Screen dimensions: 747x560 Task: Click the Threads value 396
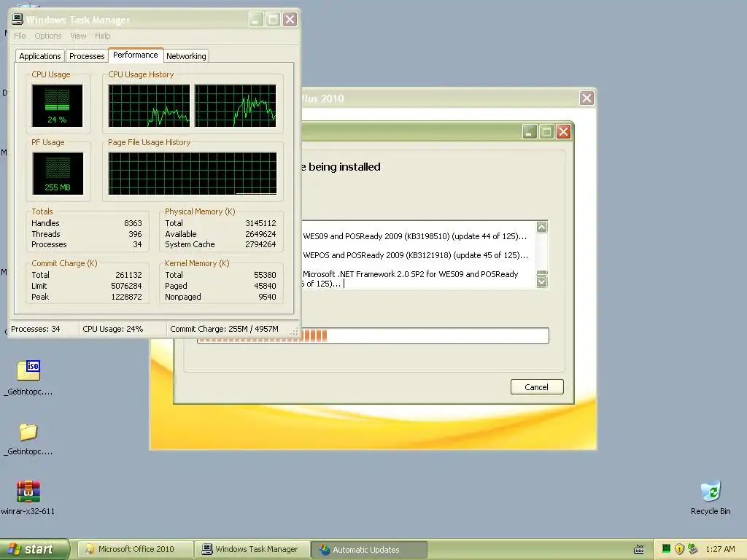pos(135,234)
